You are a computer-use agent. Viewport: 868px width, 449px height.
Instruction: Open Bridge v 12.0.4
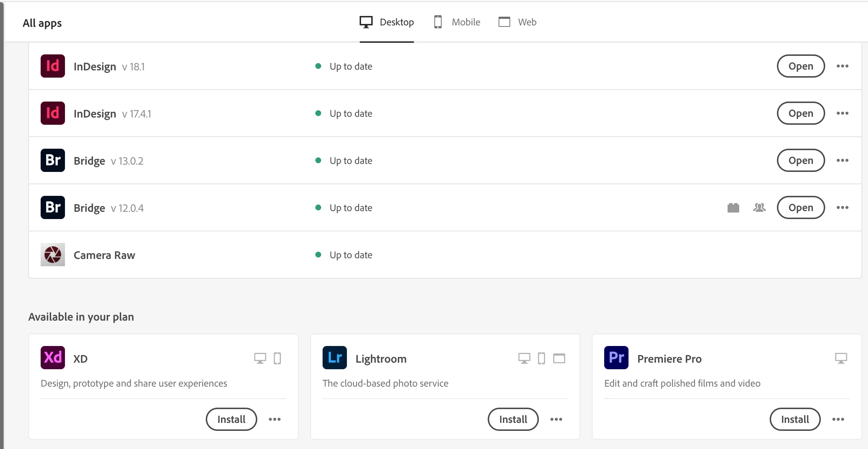(801, 207)
